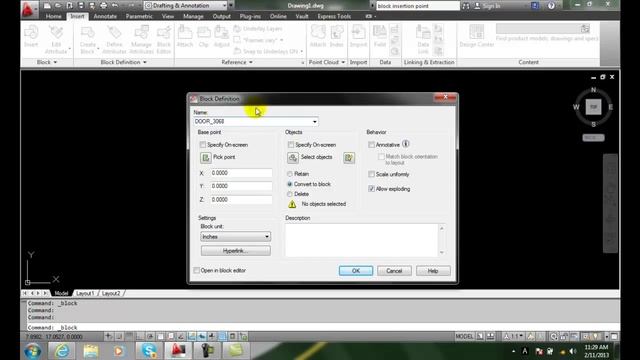Screen dimensions: 640x360
Task: Click the Hyperlink... button
Action: 236,251
